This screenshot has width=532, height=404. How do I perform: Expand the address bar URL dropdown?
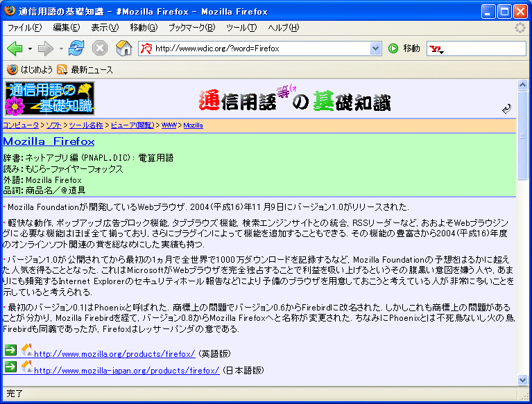(375, 49)
